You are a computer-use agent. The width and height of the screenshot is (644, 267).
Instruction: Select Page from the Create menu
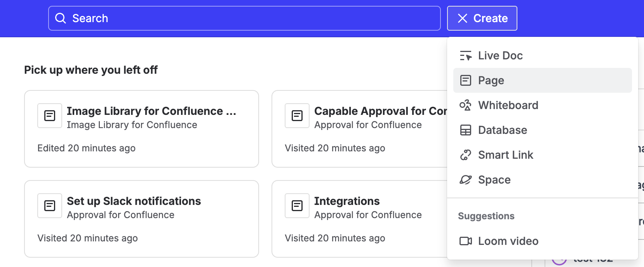pyautogui.click(x=491, y=80)
